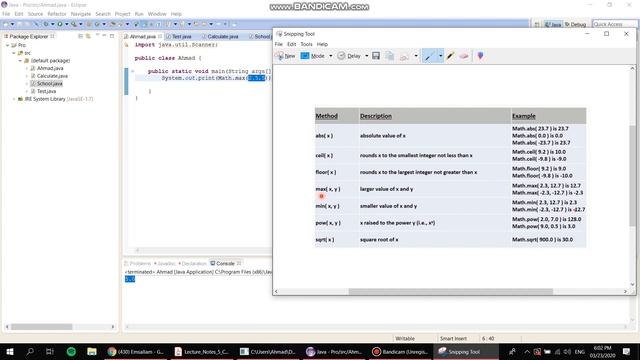Open Paint 3D edit icon
The image size is (640, 360).
click(x=480, y=56)
